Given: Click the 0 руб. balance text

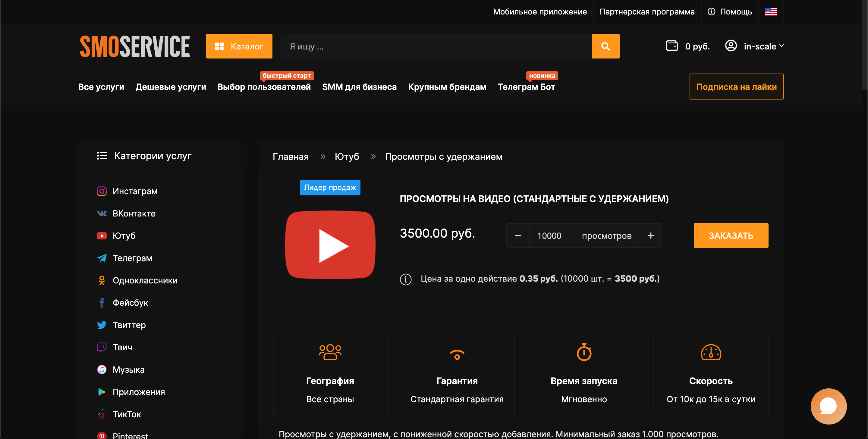Looking at the screenshot, I should (697, 46).
